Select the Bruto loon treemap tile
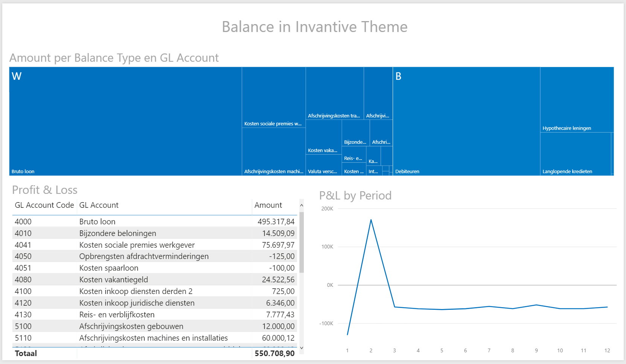The image size is (626, 364). pos(125,121)
